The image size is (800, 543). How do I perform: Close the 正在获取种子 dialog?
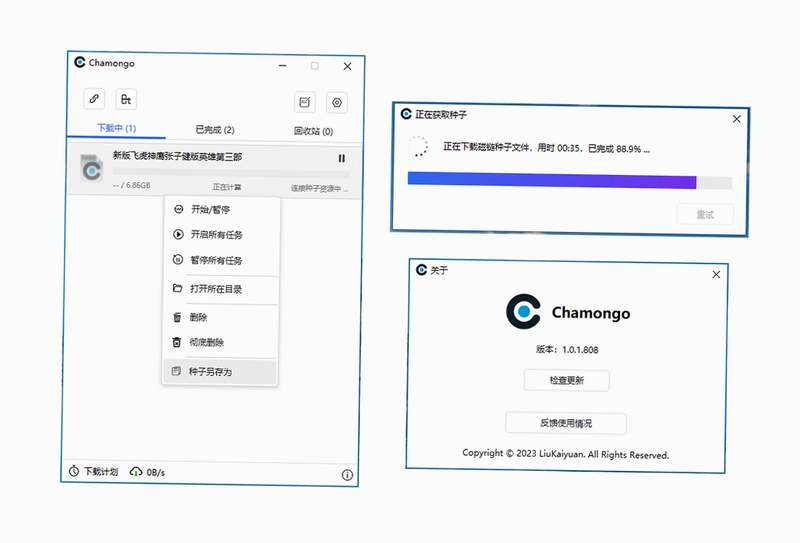click(736, 119)
